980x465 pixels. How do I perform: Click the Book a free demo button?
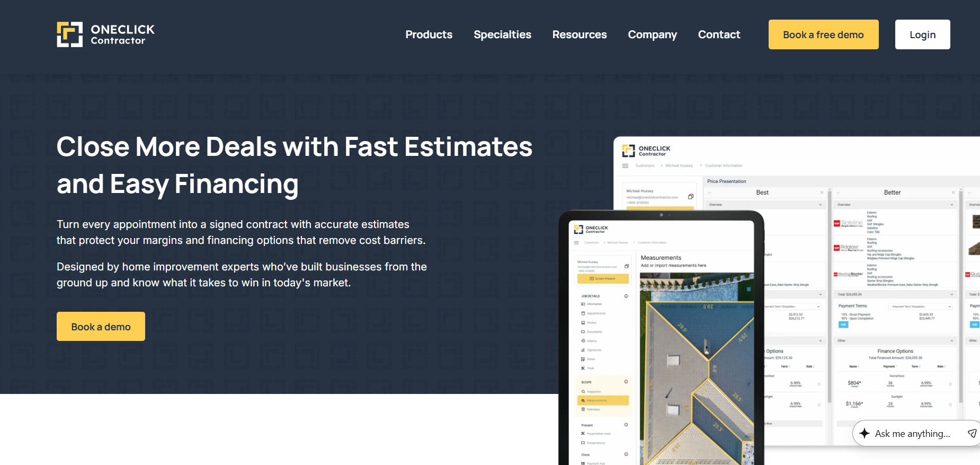(823, 34)
